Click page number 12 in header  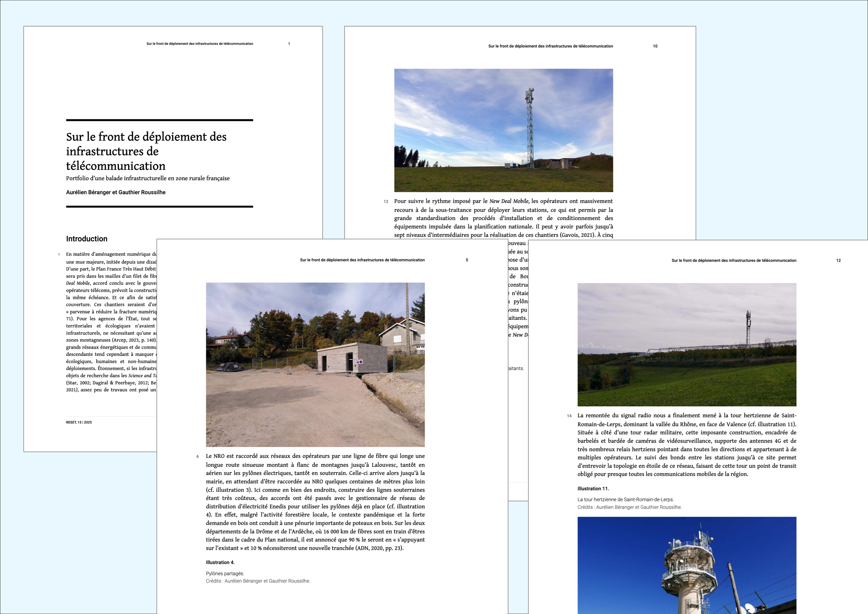(839, 260)
